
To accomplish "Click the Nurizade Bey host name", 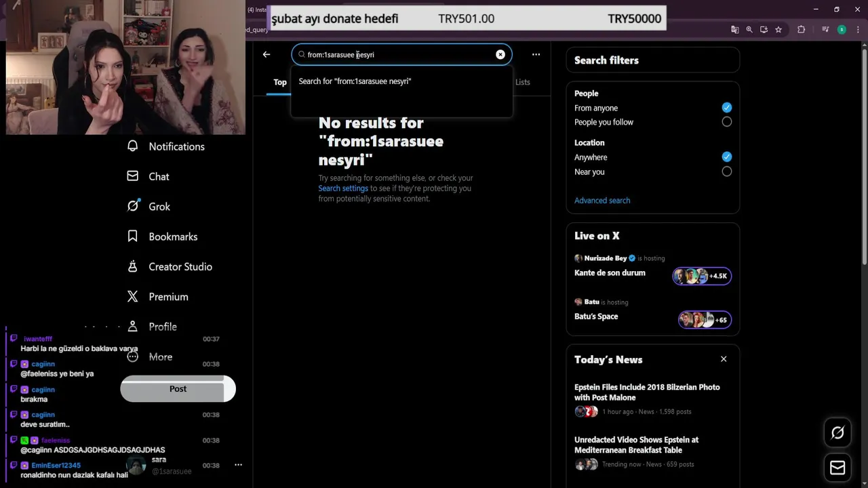I will [x=606, y=258].
